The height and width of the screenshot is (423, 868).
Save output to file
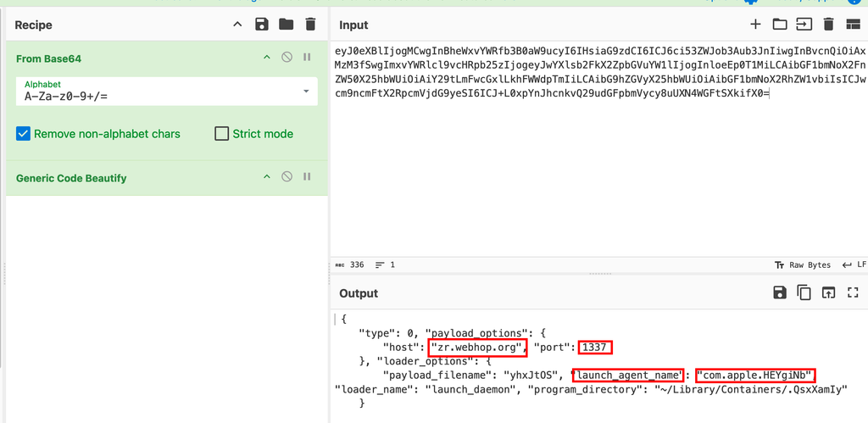(x=779, y=292)
